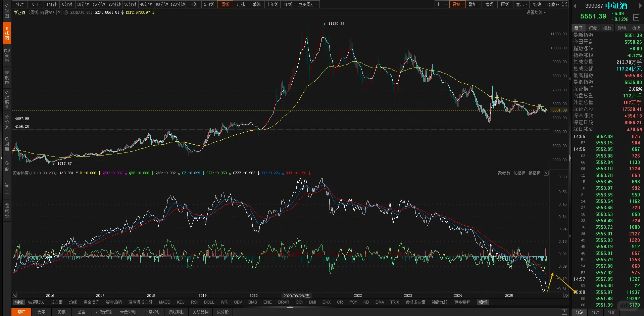
Task: Switch chart to 季线 period
Action: click(x=256, y=4)
